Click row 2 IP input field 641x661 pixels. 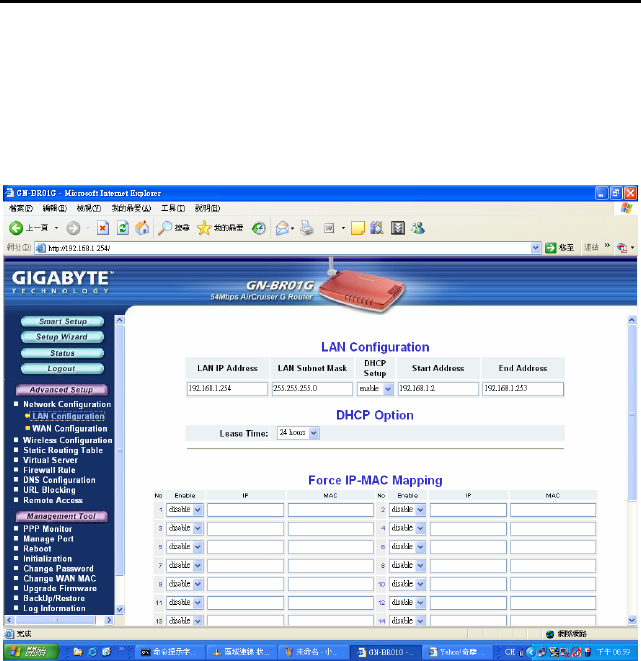[468, 510]
